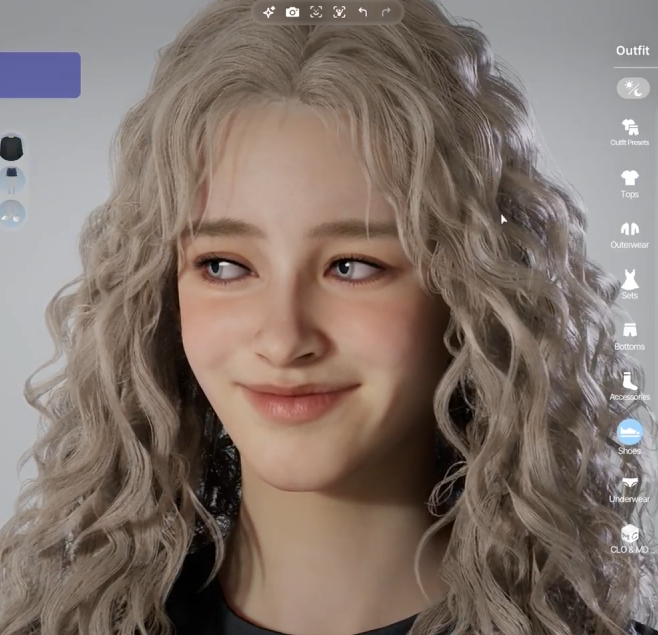Viewport: 658px width, 635px height.
Task: Click the Outfit panel heading
Action: tap(632, 51)
